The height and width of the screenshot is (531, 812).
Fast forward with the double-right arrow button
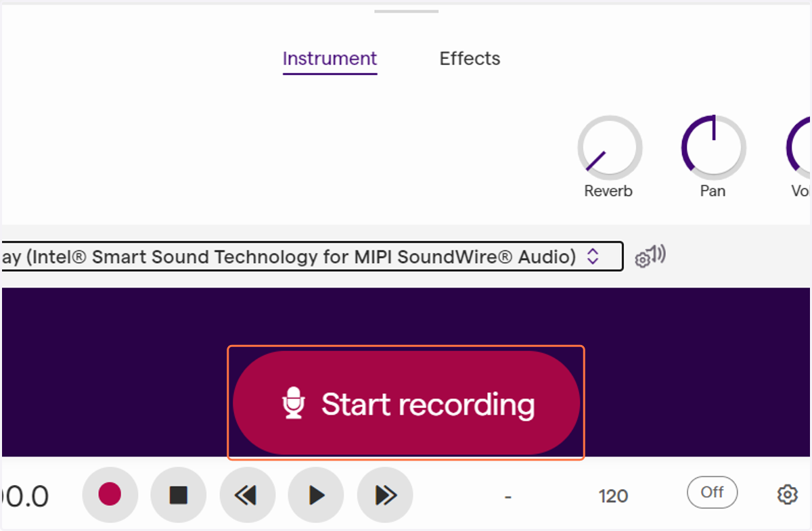click(385, 495)
